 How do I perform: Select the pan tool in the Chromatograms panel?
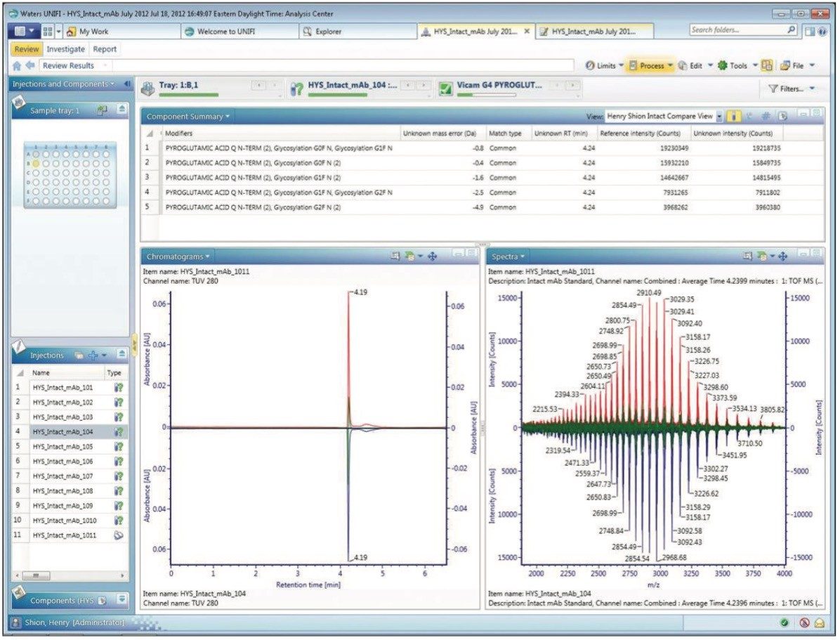tap(432, 256)
